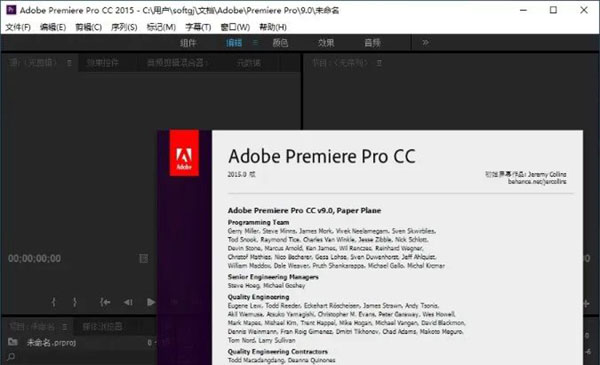Click the red Adobe logo in About dialog

(x=184, y=153)
